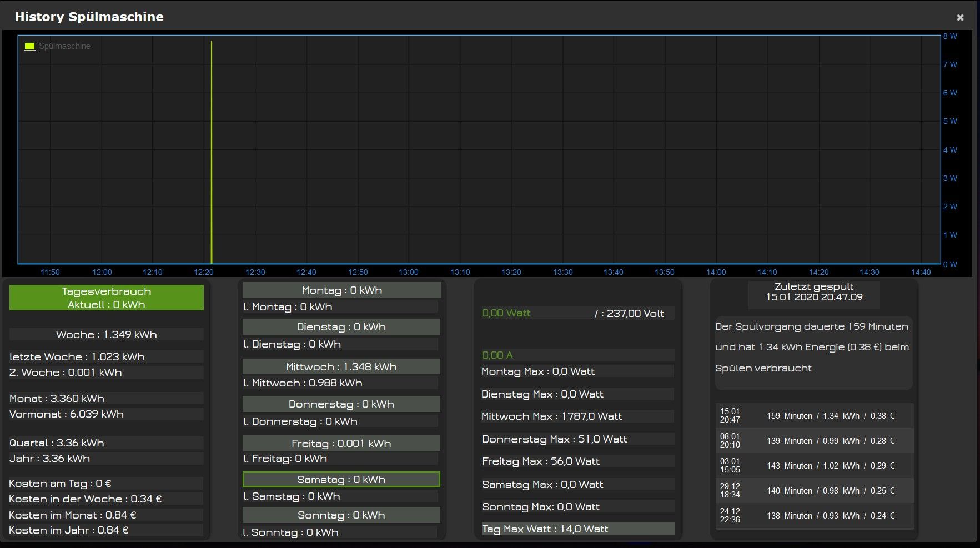The image size is (980, 548).
Task: Click the 'Mittwoch : 1.348 kWh' bar
Action: 341,366
